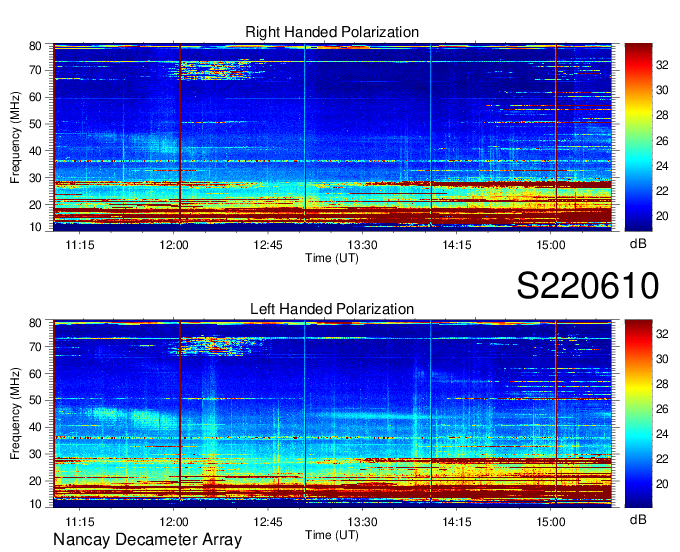The width and height of the screenshot is (680, 552).
Task: Click the "70" frequency tick of Left Handed plot
Action: pos(35,347)
